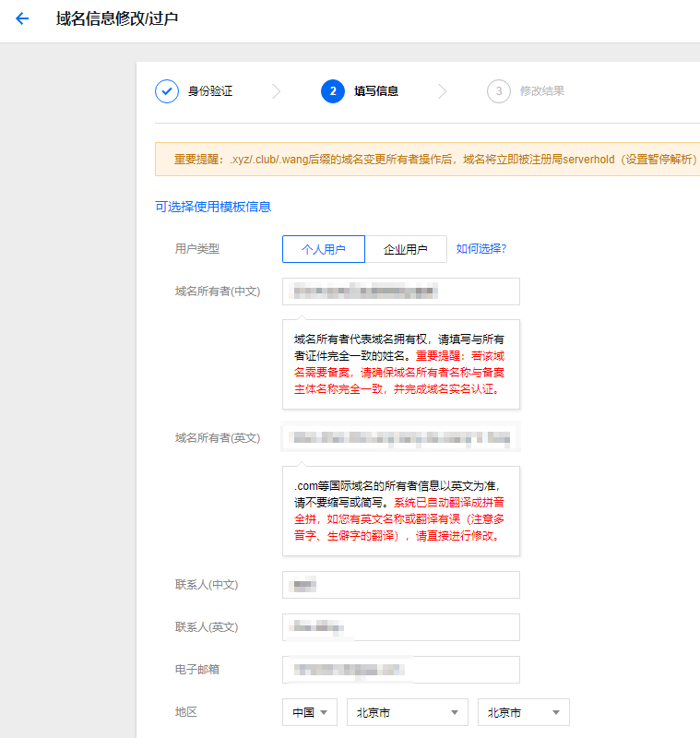Go back using the blue arrow icon
700x738 pixels.
pyautogui.click(x=22, y=18)
